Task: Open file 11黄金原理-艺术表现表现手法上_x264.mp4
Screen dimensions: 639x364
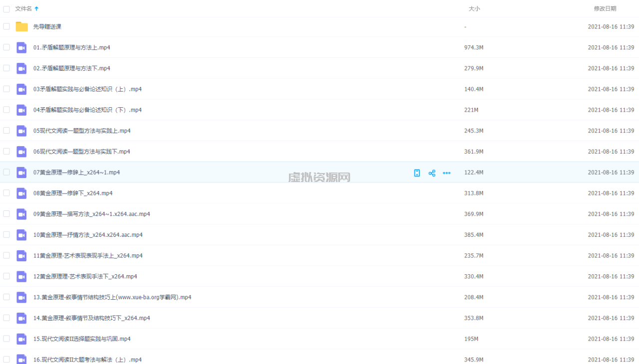Action: (x=88, y=256)
